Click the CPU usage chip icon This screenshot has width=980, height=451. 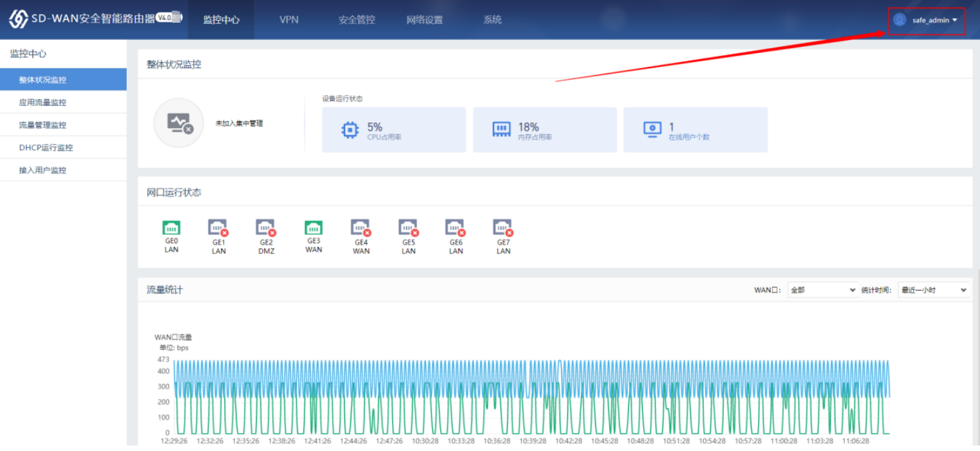click(350, 129)
